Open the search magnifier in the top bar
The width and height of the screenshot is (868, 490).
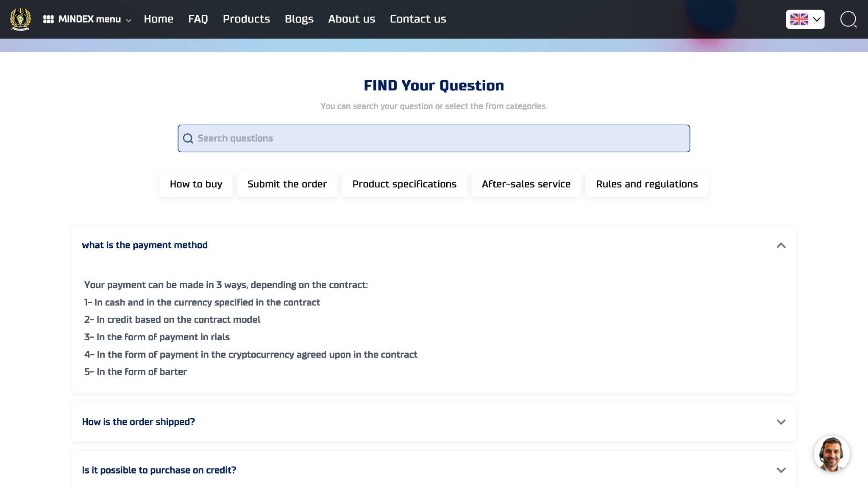pyautogui.click(x=848, y=19)
